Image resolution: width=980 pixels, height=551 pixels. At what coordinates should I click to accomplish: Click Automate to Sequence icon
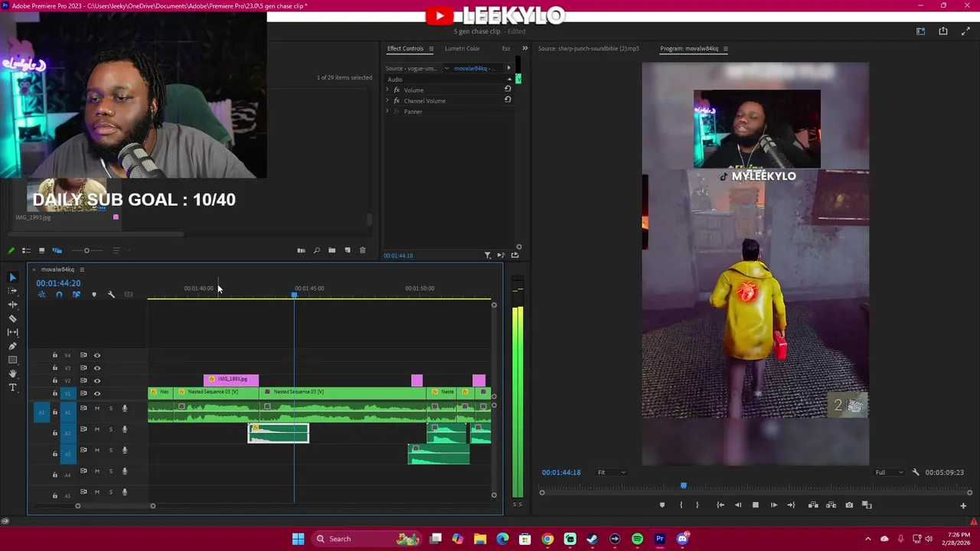coord(301,250)
